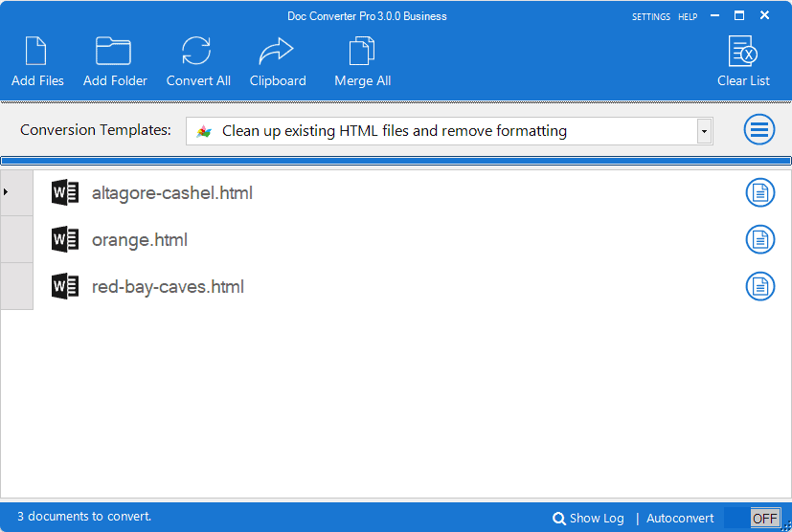The width and height of the screenshot is (792, 532).
Task: Open the round hamburger templates menu
Action: [x=759, y=130]
